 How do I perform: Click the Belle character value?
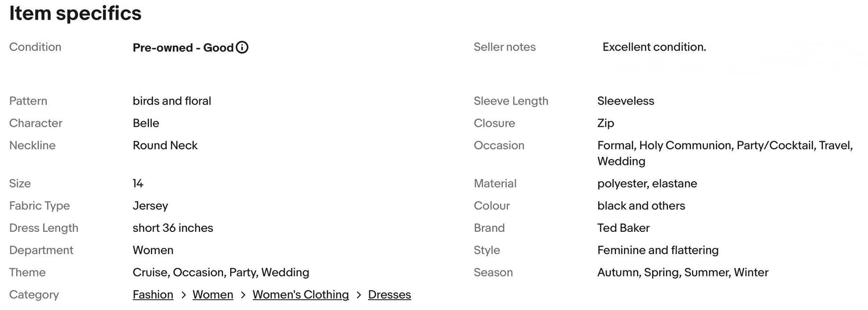146,123
